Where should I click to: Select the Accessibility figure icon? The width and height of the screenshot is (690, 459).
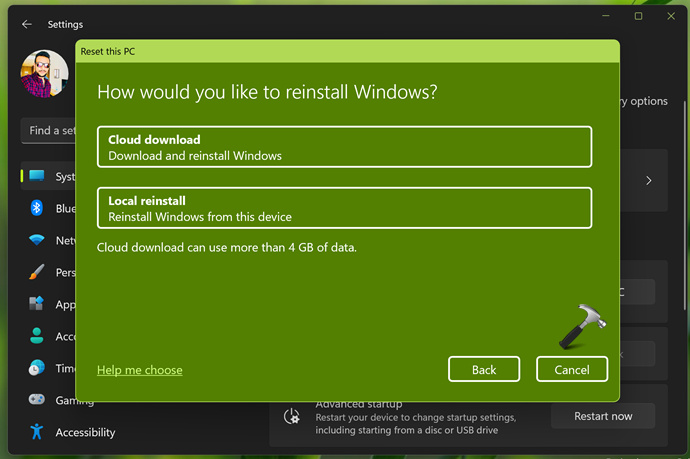37,432
